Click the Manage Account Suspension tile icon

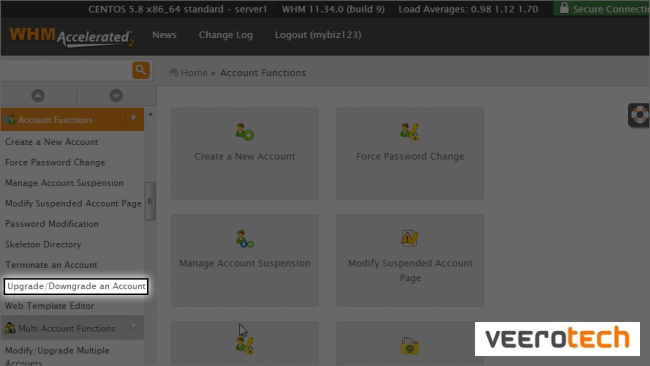tap(245, 239)
